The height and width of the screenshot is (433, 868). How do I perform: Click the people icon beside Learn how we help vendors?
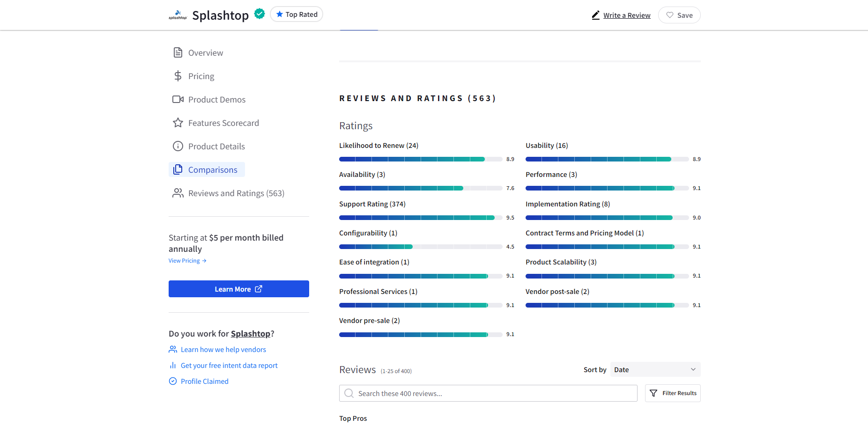pyautogui.click(x=173, y=349)
